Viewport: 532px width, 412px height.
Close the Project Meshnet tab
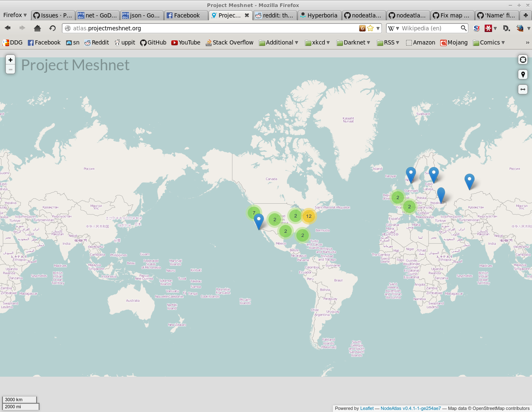(x=247, y=15)
